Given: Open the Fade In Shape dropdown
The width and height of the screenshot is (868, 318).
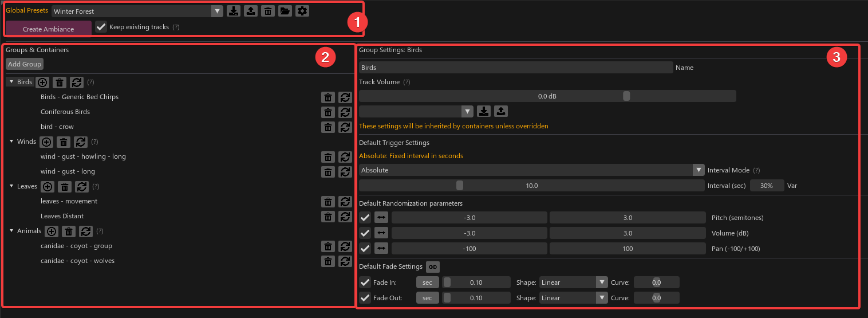Looking at the screenshot, I should 573,282.
